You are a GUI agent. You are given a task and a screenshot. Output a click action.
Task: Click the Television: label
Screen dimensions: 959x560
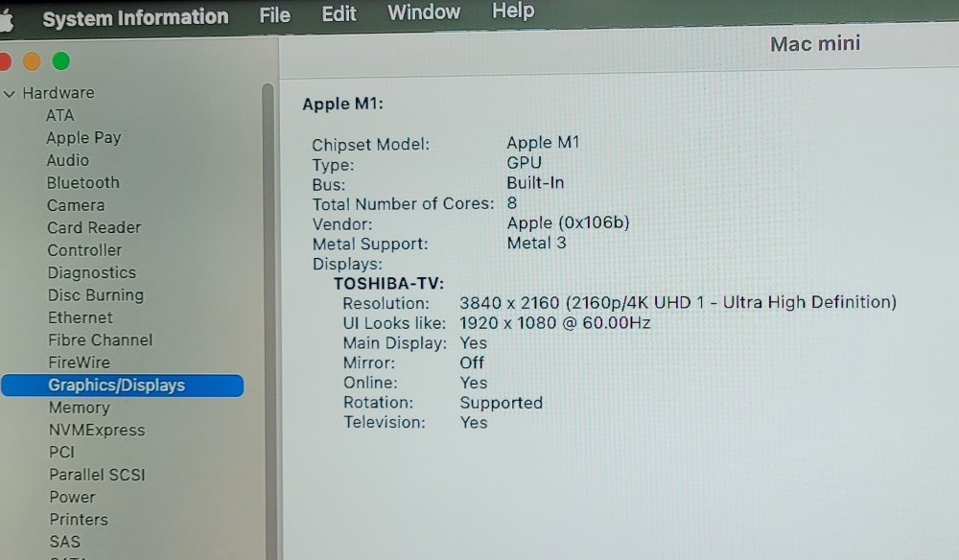tap(385, 423)
